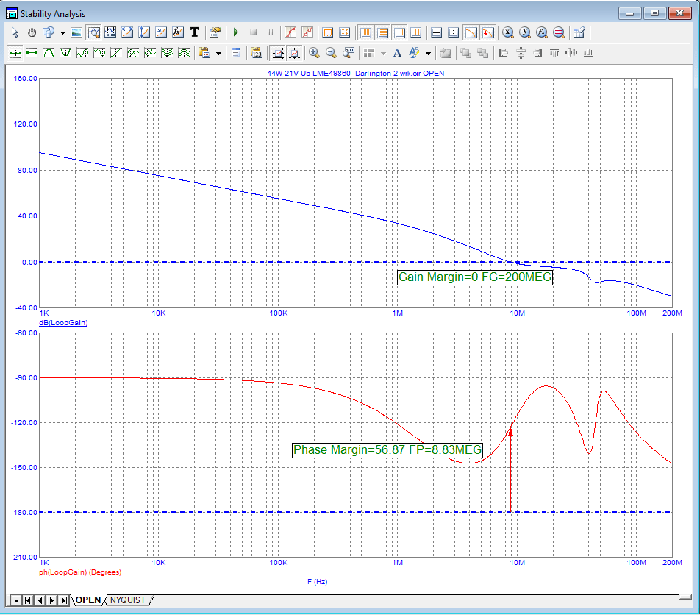The height and width of the screenshot is (615, 700).
Task: Click the Y expression magnifier icon
Action: 525,32
